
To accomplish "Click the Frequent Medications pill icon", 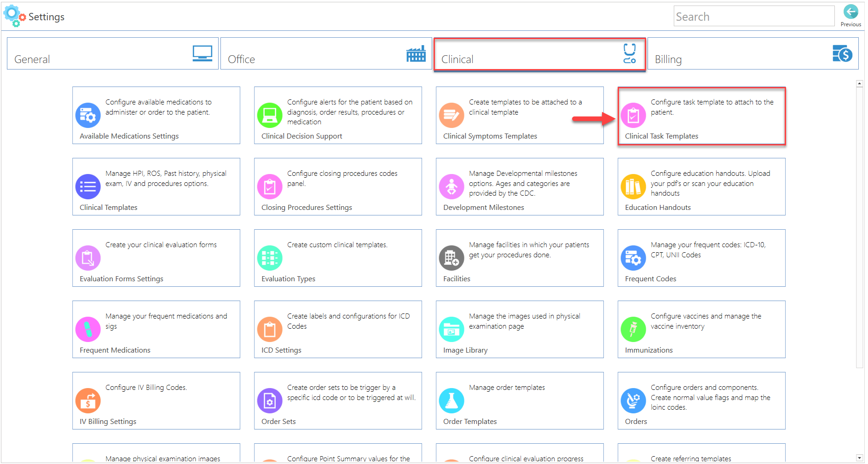I will [x=88, y=329].
